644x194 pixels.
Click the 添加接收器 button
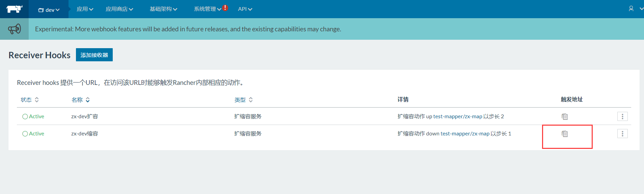point(94,55)
